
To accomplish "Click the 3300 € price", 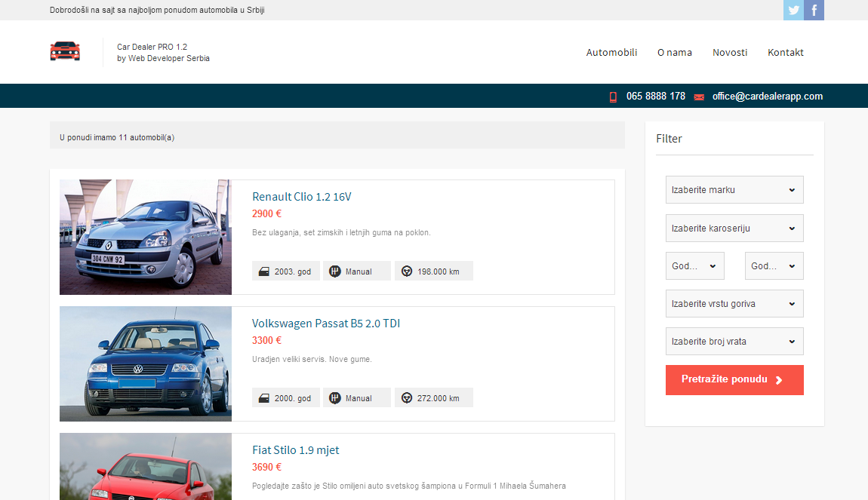I will pos(267,341).
